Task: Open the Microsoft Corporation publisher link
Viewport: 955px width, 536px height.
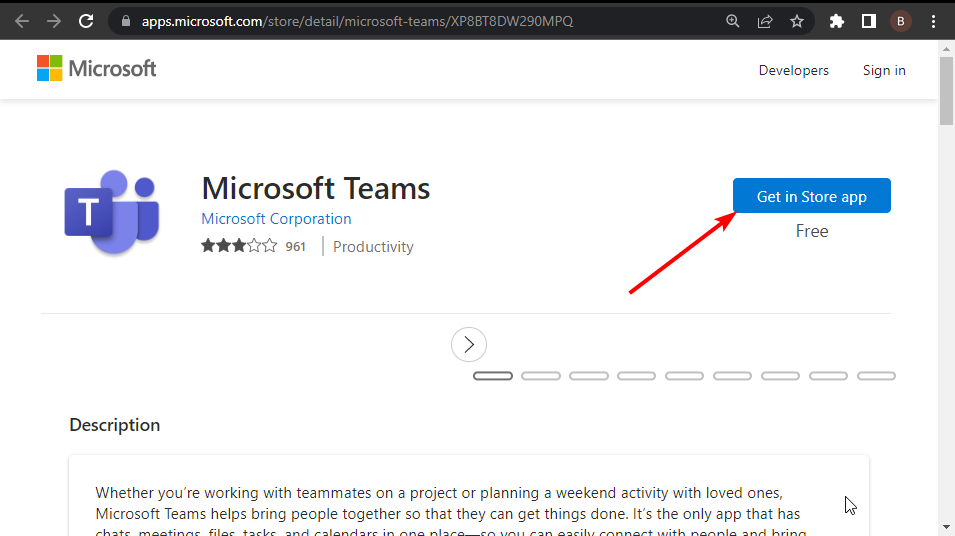Action: pyautogui.click(x=276, y=219)
